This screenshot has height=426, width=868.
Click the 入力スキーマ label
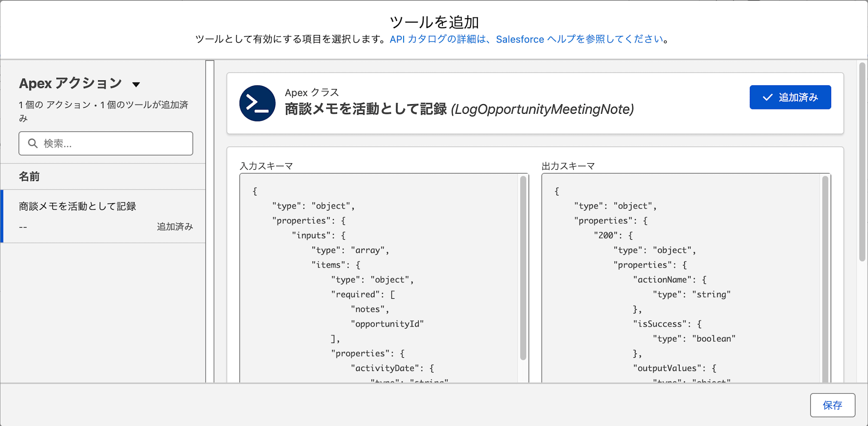tap(266, 166)
